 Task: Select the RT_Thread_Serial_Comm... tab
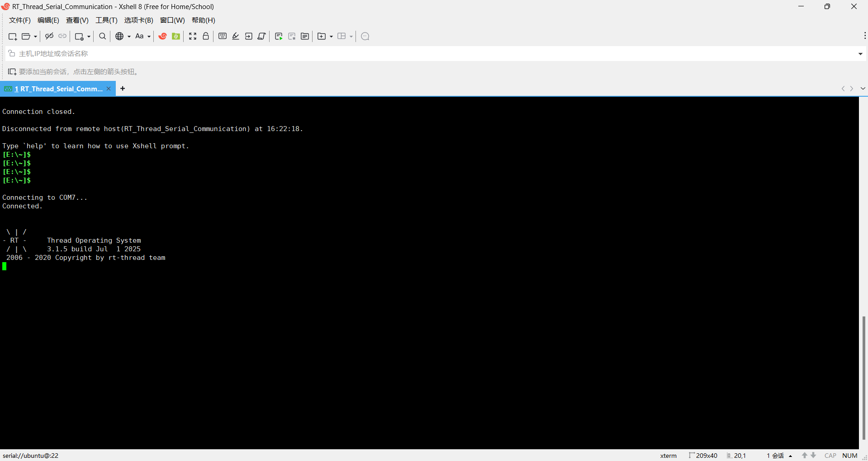click(58, 89)
